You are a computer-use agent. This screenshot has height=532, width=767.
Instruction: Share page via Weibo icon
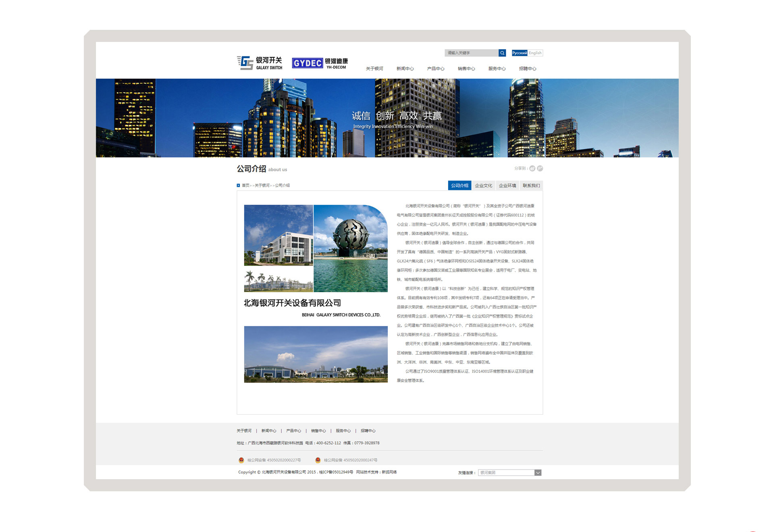pyautogui.click(x=532, y=168)
